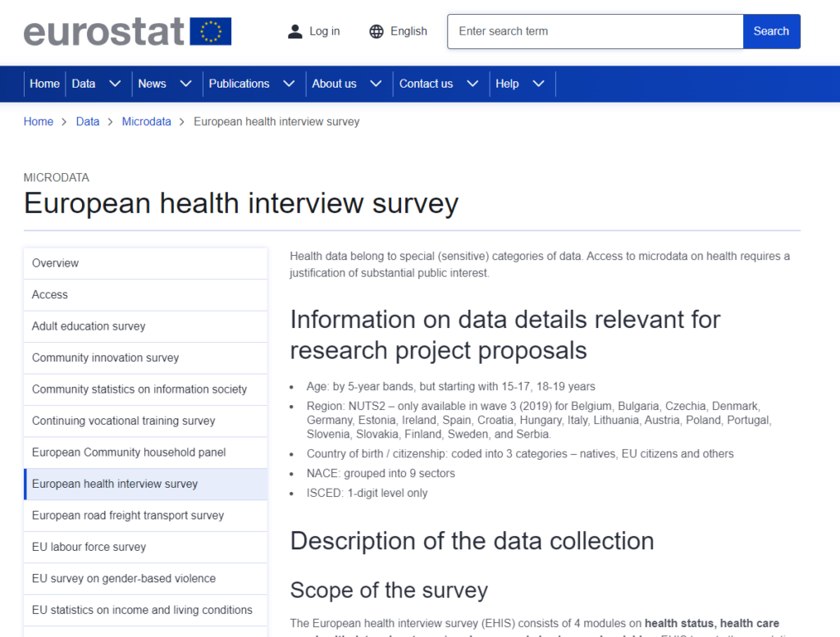
Task: Click the current breadcrumb European health interview survey
Action: [x=276, y=121]
